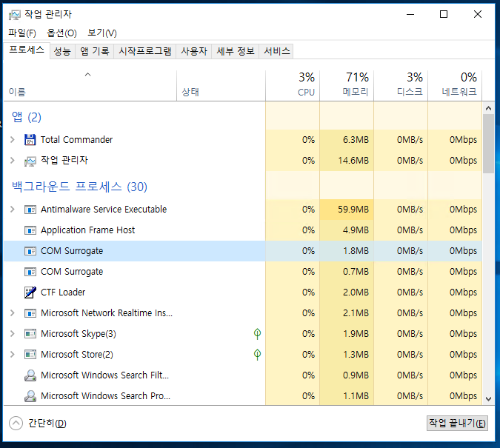Switch to the 시작프로그램 tab
The height and width of the screenshot is (448, 500).
(145, 51)
